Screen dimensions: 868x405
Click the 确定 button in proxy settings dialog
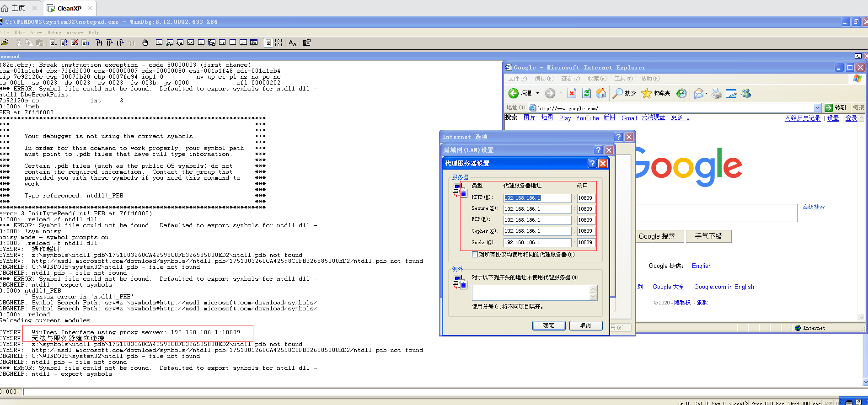coord(549,325)
